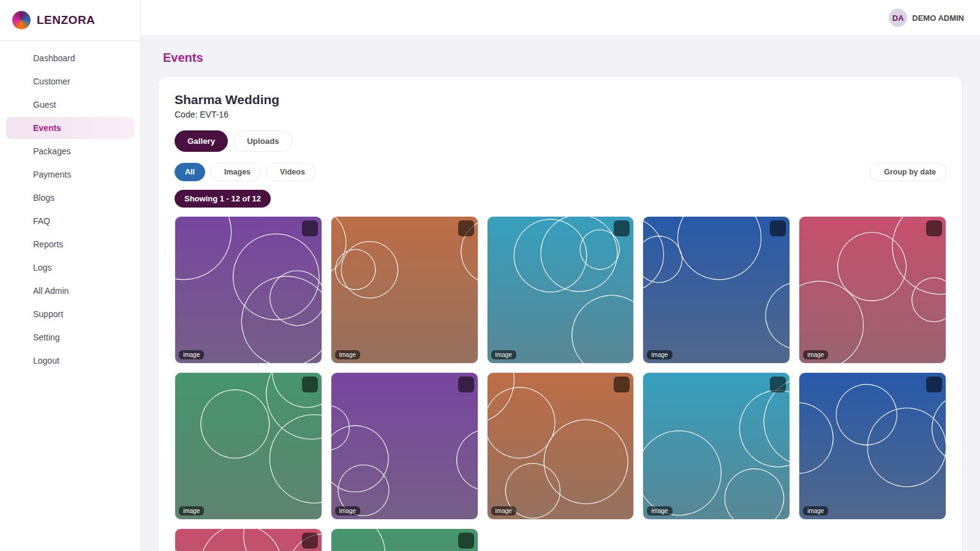
Task: Check the second-row teal image checkbox
Action: click(778, 384)
